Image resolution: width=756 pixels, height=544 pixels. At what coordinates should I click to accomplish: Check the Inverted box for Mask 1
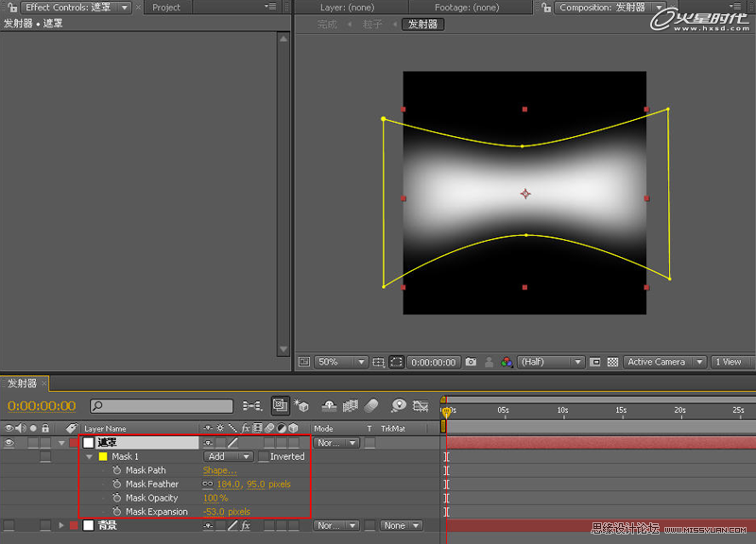pyautogui.click(x=264, y=456)
